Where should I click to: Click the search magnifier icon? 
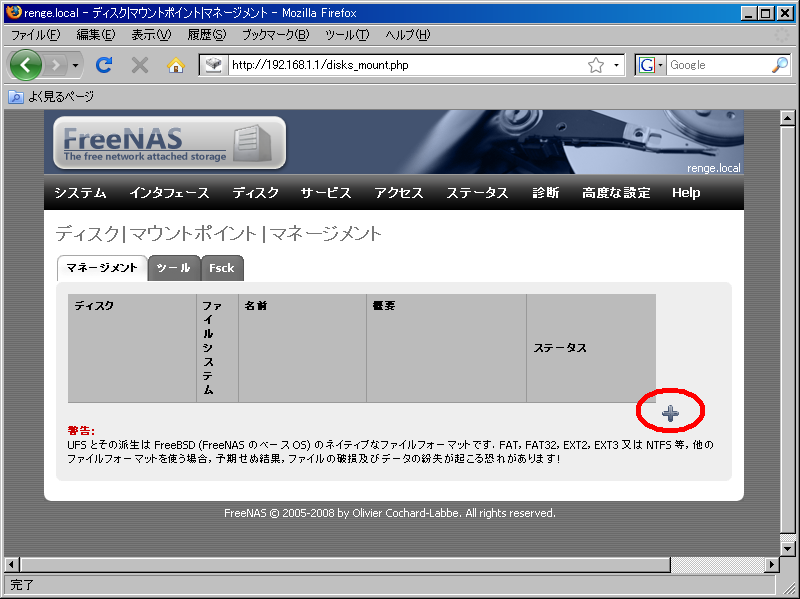click(780, 65)
